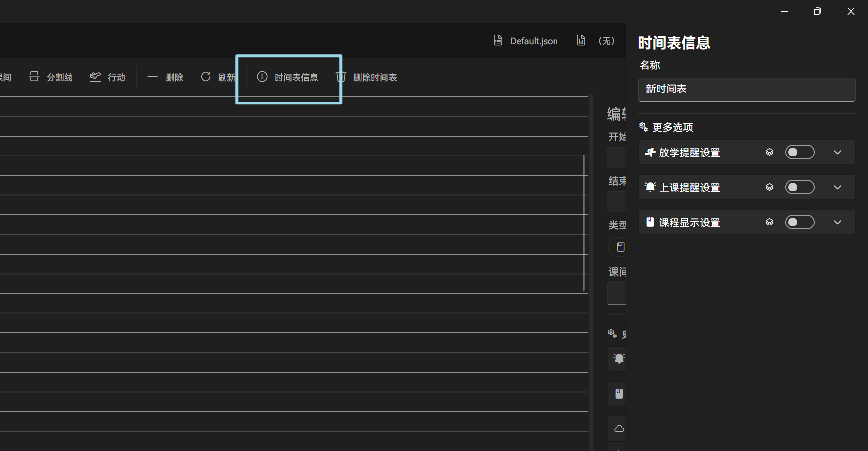
Task: Enable the 放学提醒设置 toggle
Action: 799,152
